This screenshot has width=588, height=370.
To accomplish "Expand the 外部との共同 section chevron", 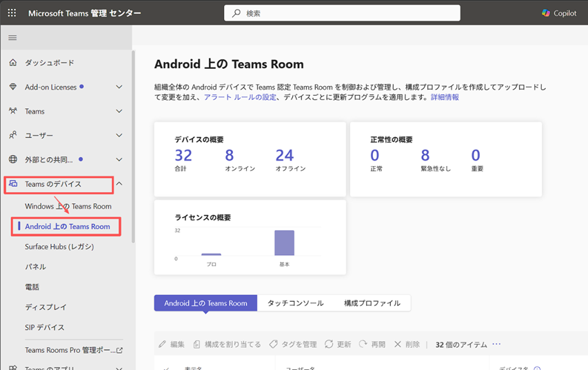I will click(x=119, y=159).
